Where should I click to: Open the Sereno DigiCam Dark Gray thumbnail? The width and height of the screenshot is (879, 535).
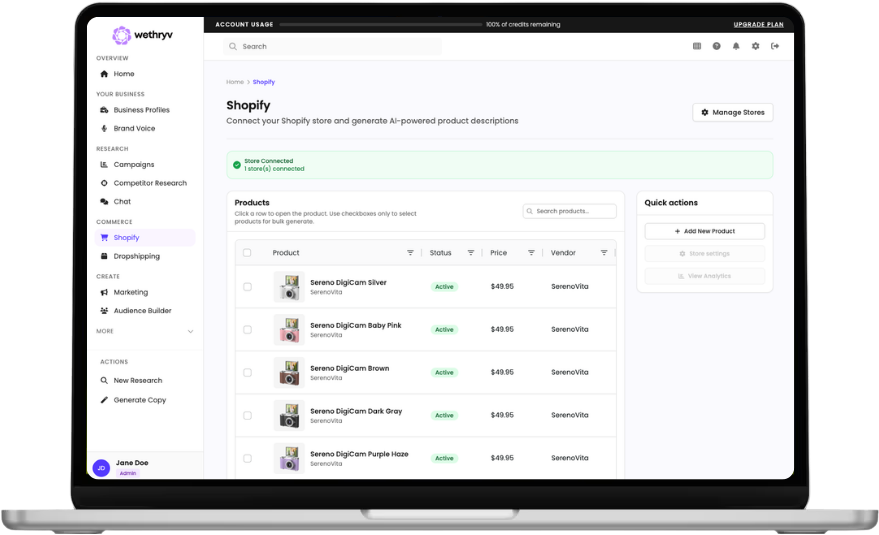point(289,416)
